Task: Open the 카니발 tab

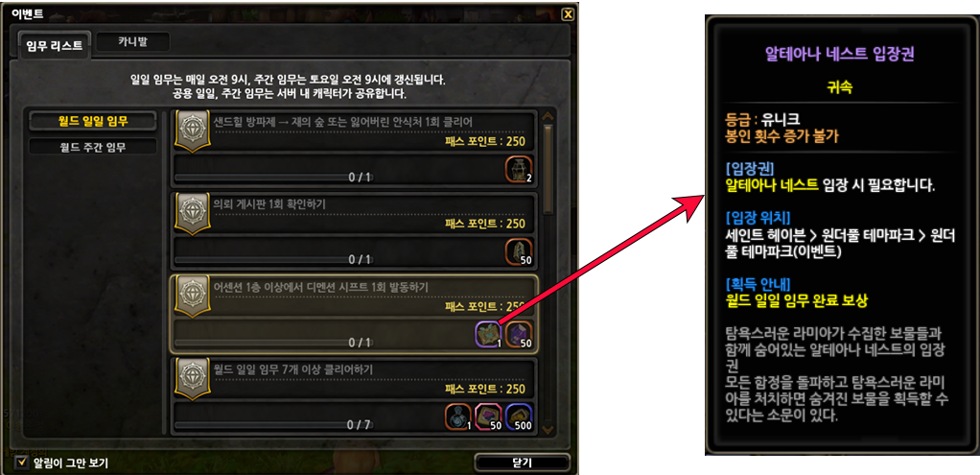Action: 135,42
